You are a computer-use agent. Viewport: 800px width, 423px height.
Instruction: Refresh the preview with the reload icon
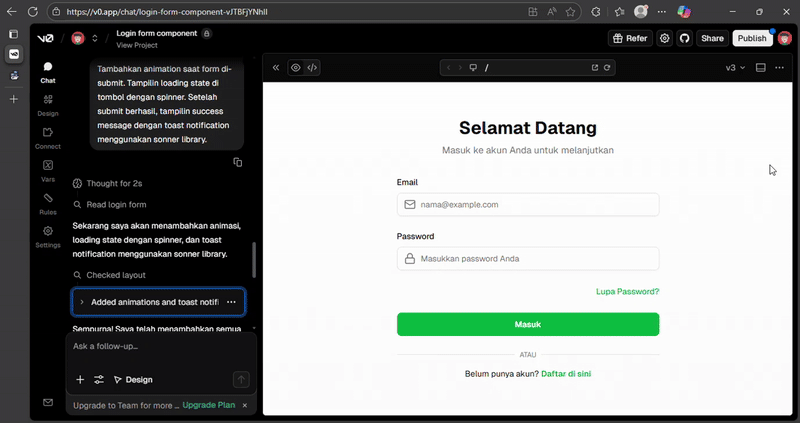click(607, 68)
